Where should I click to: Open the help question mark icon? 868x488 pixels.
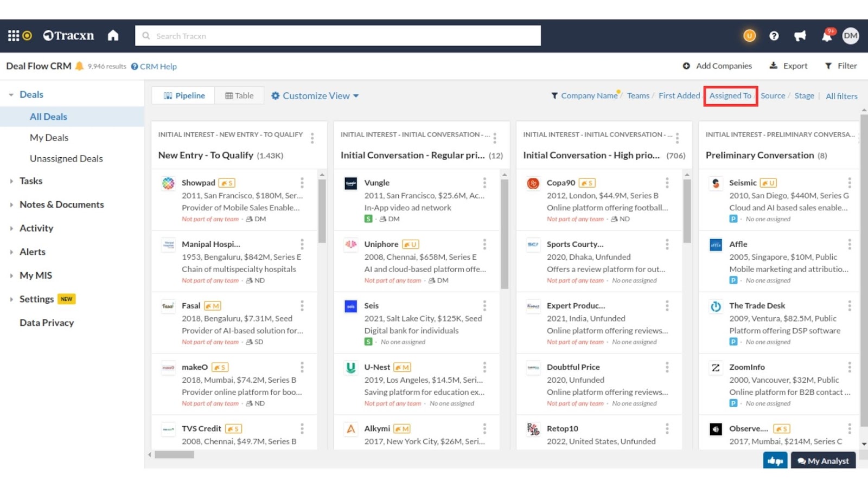(x=774, y=36)
